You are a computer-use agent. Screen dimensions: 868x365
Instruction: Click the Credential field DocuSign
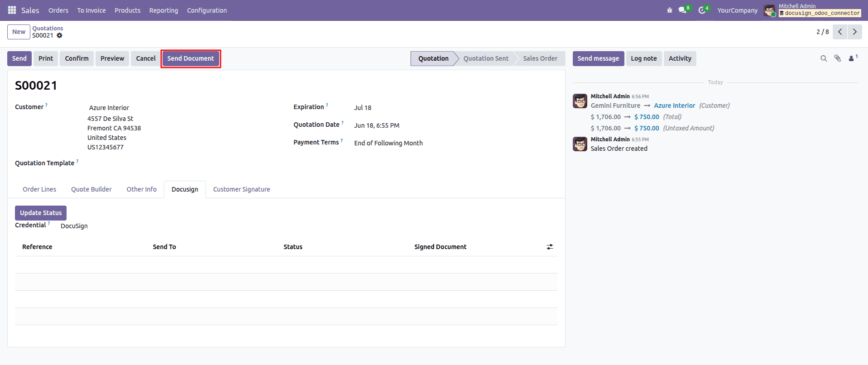74,226
